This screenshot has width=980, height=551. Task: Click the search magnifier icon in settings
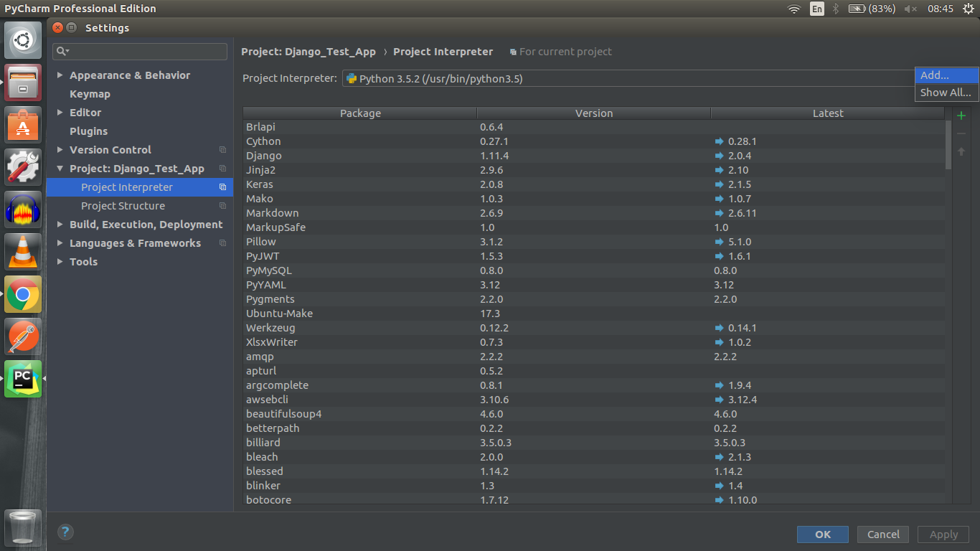[x=62, y=51]
